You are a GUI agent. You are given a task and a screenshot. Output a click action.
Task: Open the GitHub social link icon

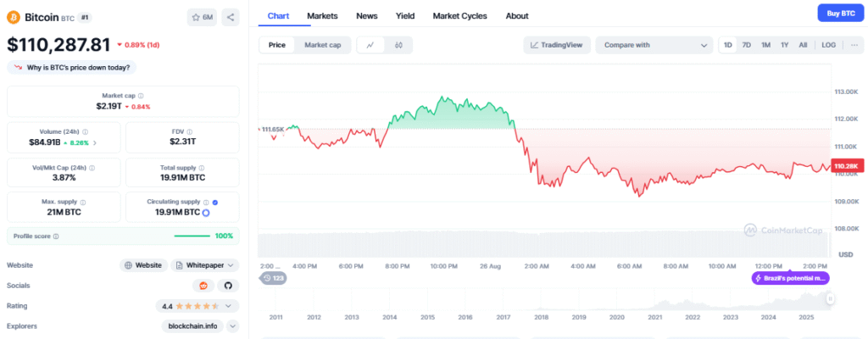point(228,286)
